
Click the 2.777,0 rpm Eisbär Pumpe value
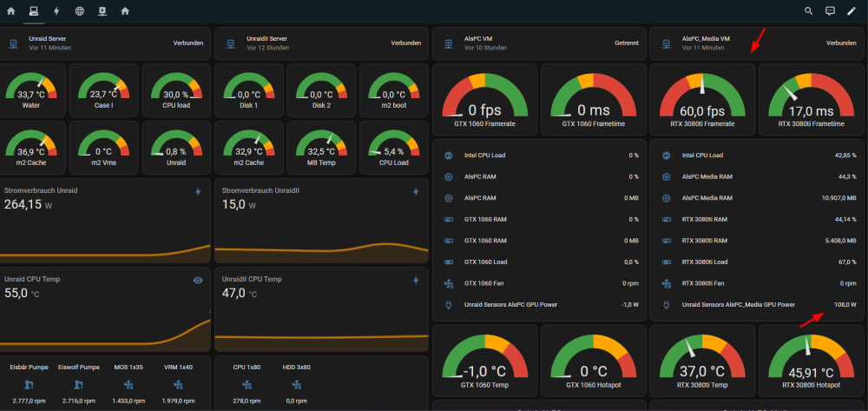30,401
